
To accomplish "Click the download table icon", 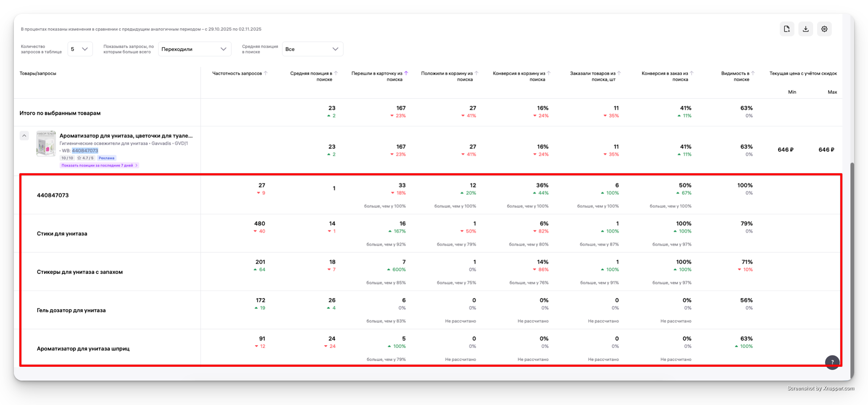I will (x=805, y=29).
